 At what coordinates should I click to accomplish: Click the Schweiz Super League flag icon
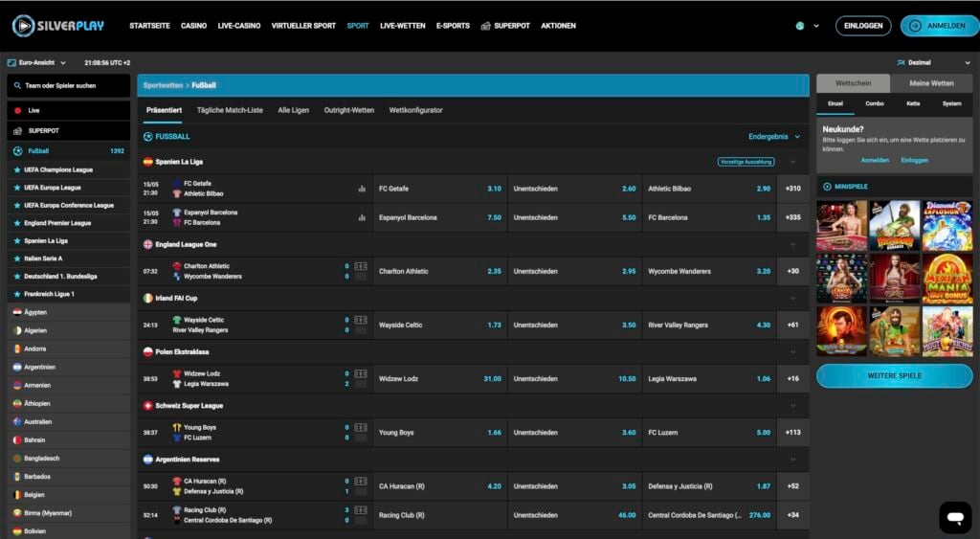point(148,406)
